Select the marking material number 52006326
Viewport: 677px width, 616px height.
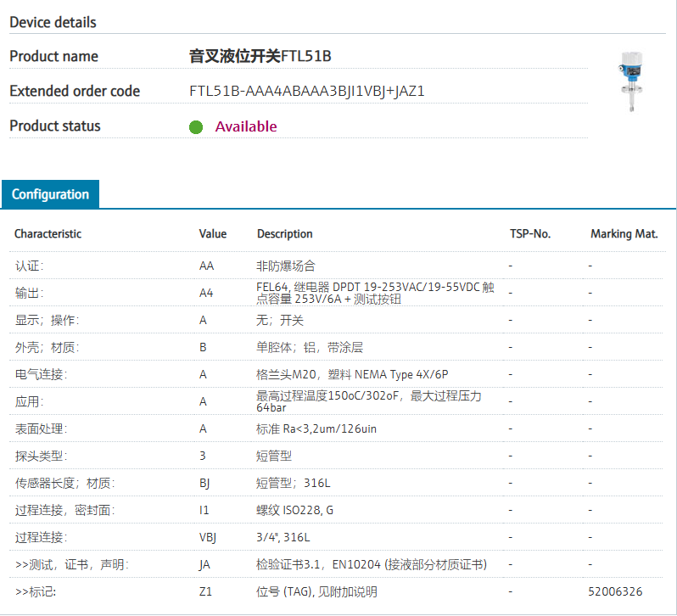tap(615, 591)
